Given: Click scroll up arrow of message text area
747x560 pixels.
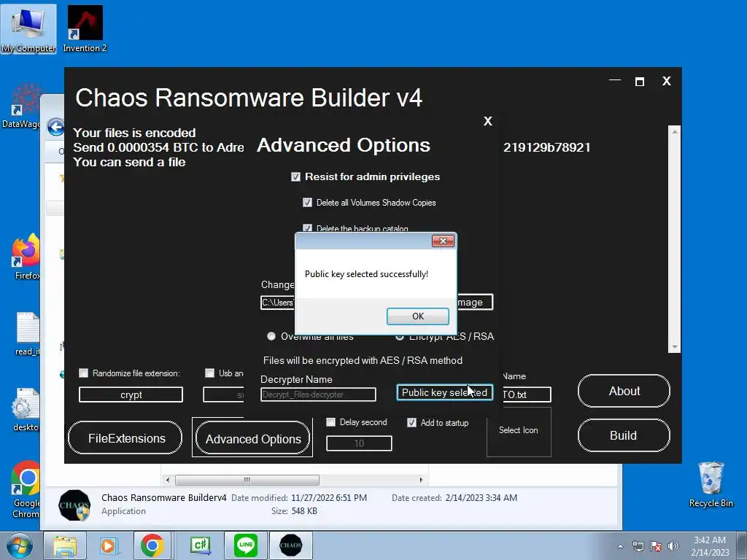Looking at the screenshot, I should click(675, 131).
